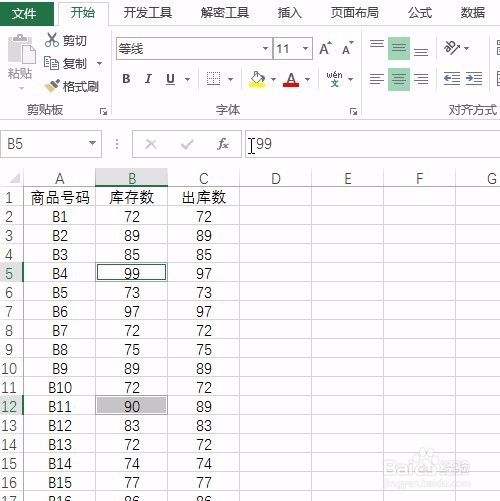The image size is (500, 501).
Task: Open the 文件 (File) tab
Action: [26, 13]
